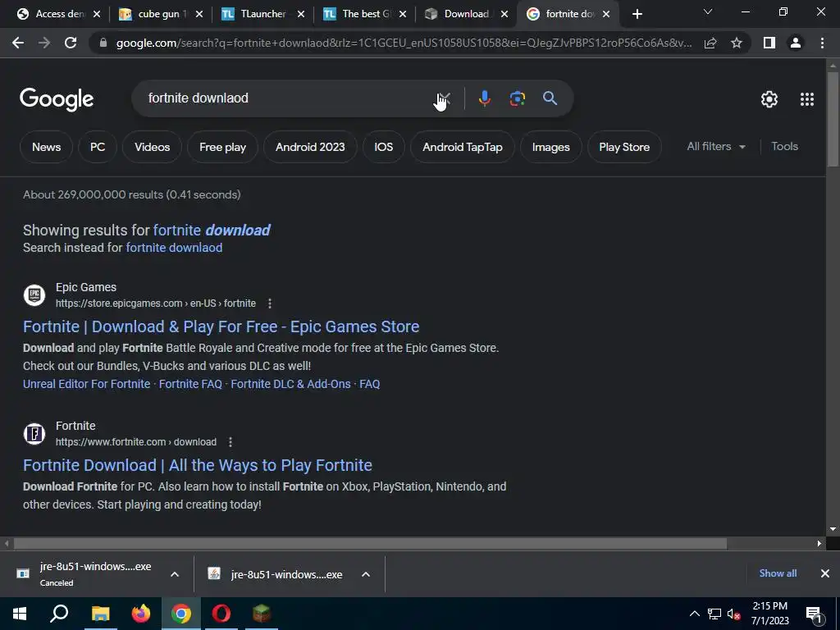Switch to the Download tab
840x630 pixels.
(466, 14)
